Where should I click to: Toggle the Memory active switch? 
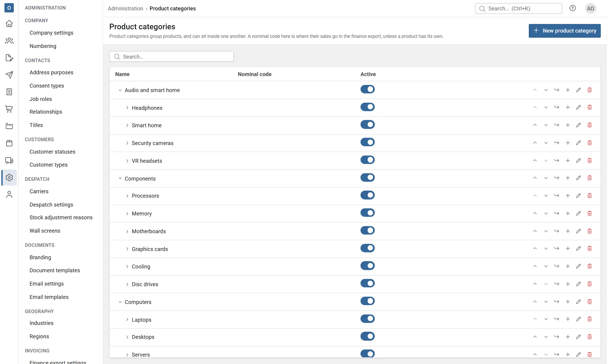tap(367, 213)
